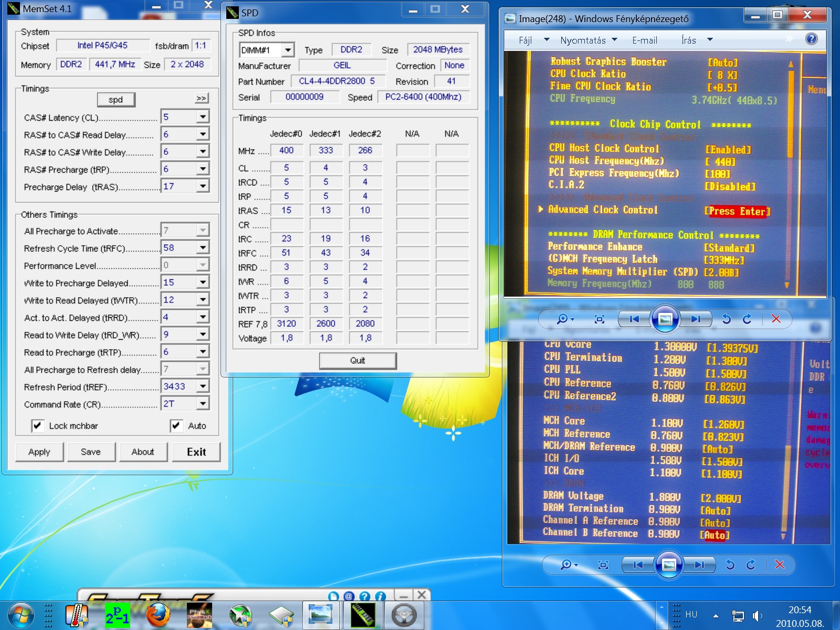Open steering wheel app on taskbar
The image size is (840, 630).
pos(404,615)
